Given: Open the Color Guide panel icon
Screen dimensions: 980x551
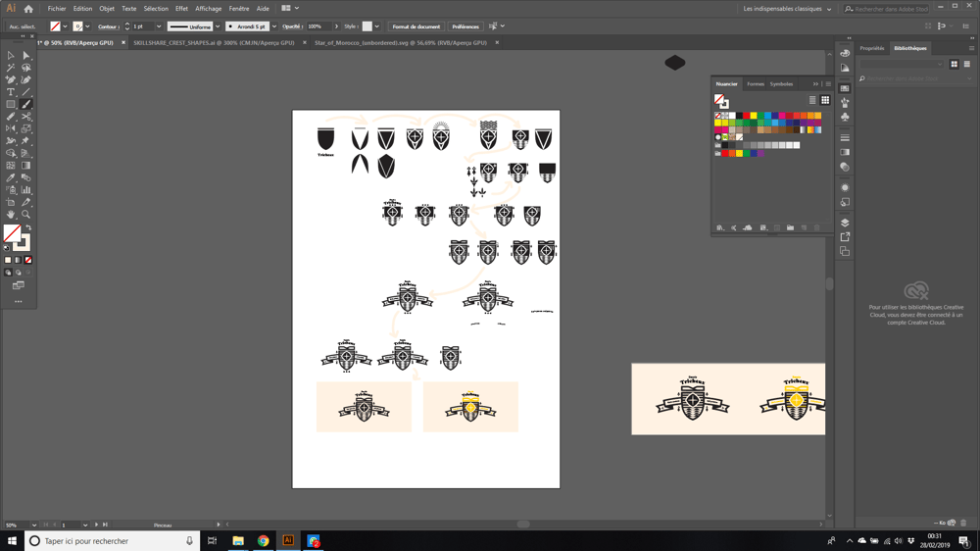Looking at the screenshot, I should coord(845,68).
